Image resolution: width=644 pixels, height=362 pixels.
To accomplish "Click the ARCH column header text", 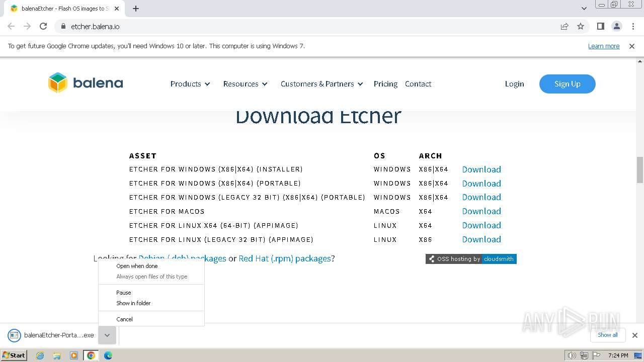I will [x=431, y=156].
